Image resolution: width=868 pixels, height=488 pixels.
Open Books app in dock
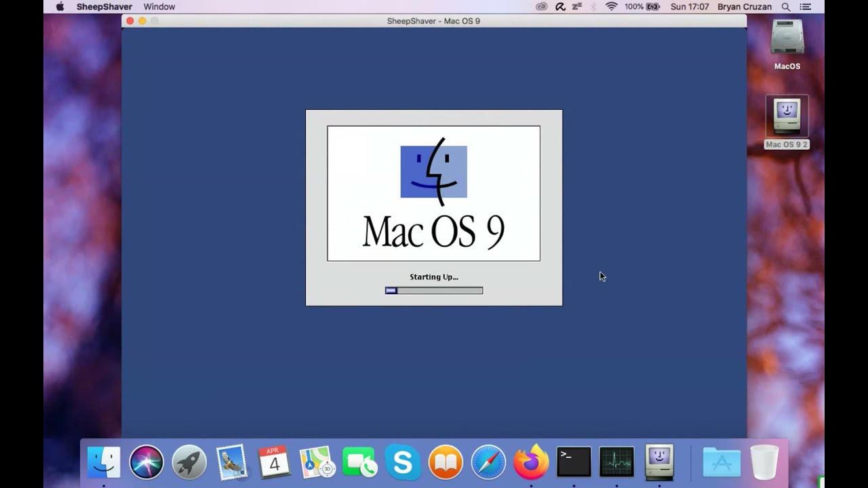[x=446, y=462]
